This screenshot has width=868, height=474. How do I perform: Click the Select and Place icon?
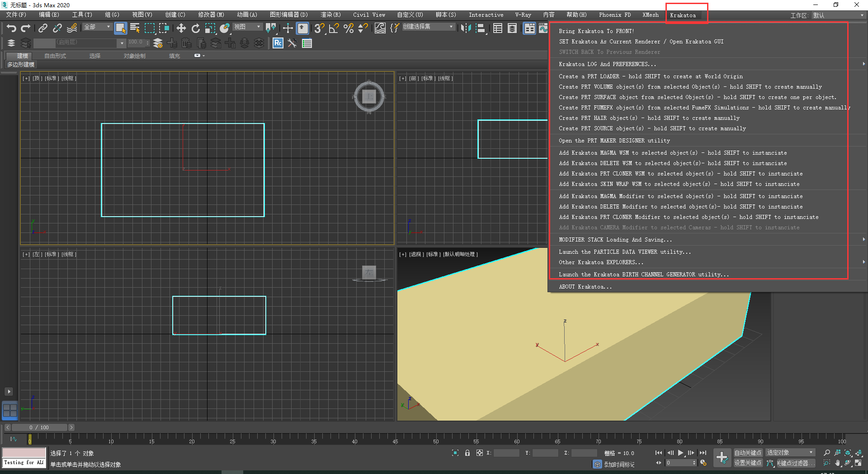tap(225, 28)
